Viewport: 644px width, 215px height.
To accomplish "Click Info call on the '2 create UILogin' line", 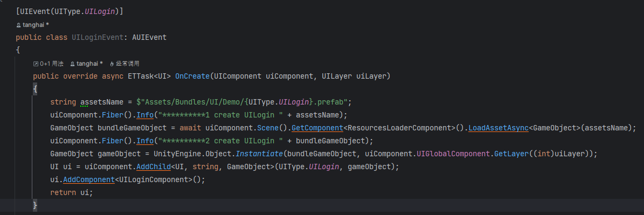I will coord(145,141).
